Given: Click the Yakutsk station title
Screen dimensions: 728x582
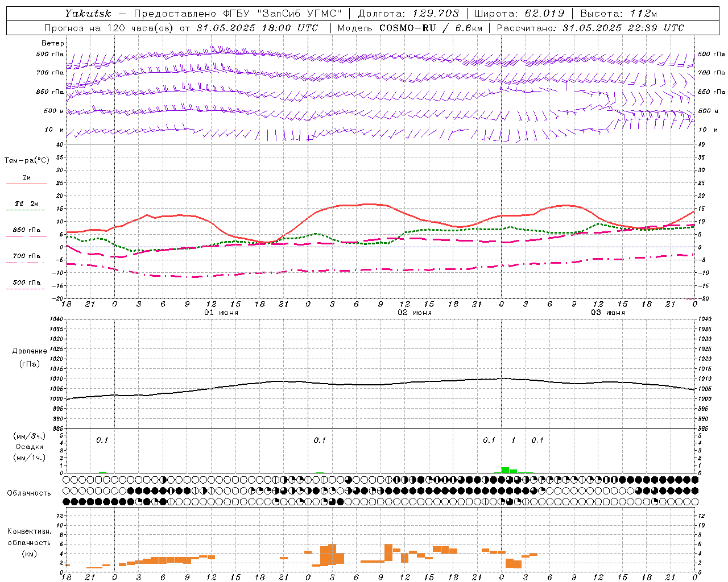Looking at the screenshot, I should pos(88,14).
